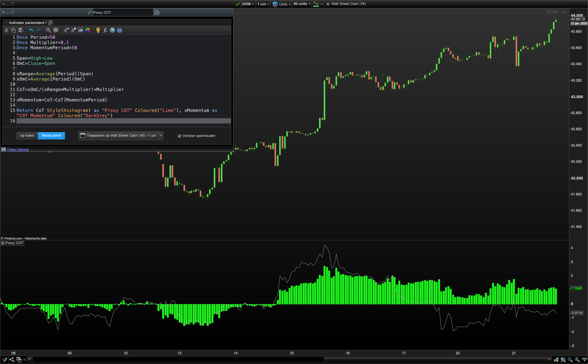Image resolution: width=588 pixels, height=364 pixels.
Task: Click the undo arrow in editor toolbar
Action: (31, 30)
